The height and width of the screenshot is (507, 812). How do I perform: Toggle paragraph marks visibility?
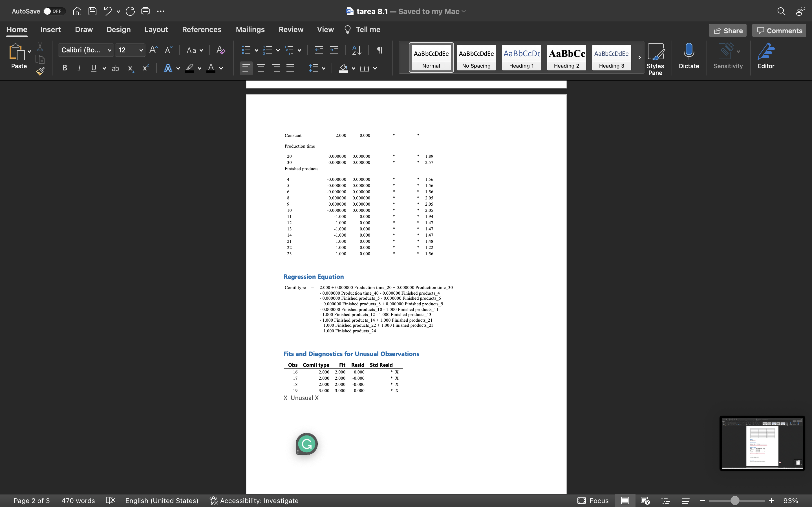[379, 50]
